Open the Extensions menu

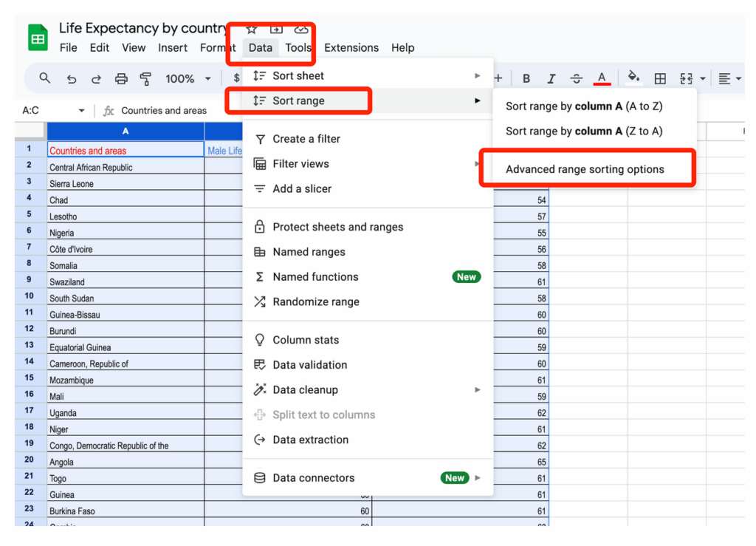coord(351,47)
